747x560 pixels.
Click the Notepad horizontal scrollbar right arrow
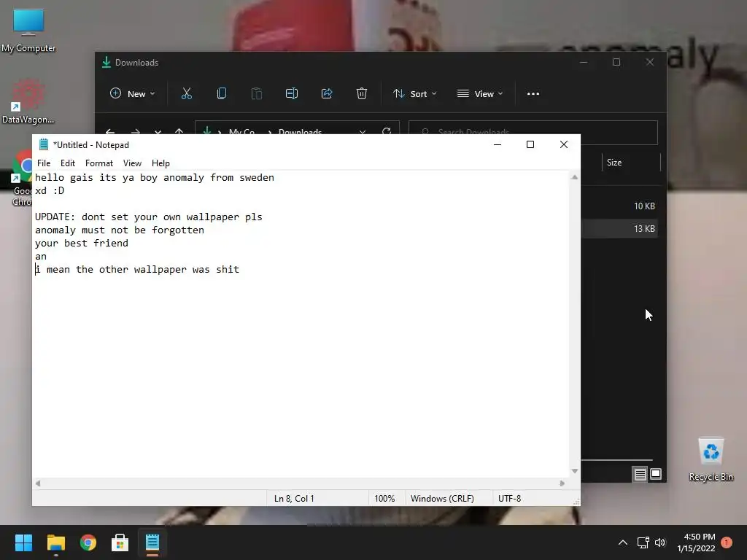562,483
